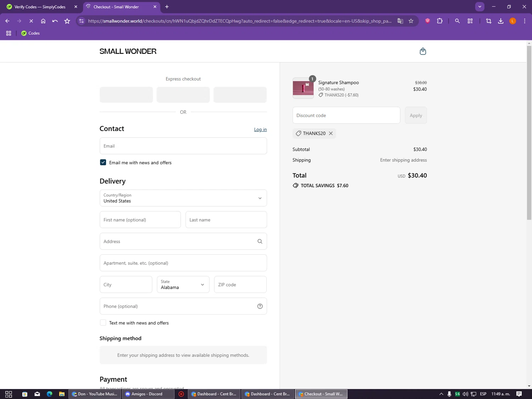Click the Apartment, suite, etc. field

click(x=183, y=263)
